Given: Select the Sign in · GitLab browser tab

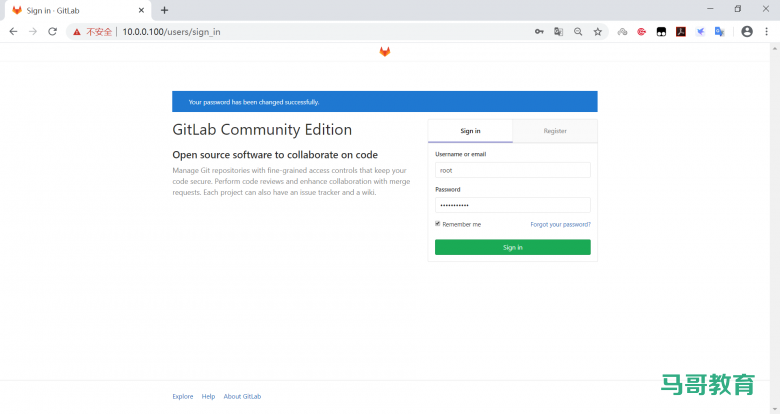Looking at the screenshot, I should pyautogui.click(x=76, y=10).
